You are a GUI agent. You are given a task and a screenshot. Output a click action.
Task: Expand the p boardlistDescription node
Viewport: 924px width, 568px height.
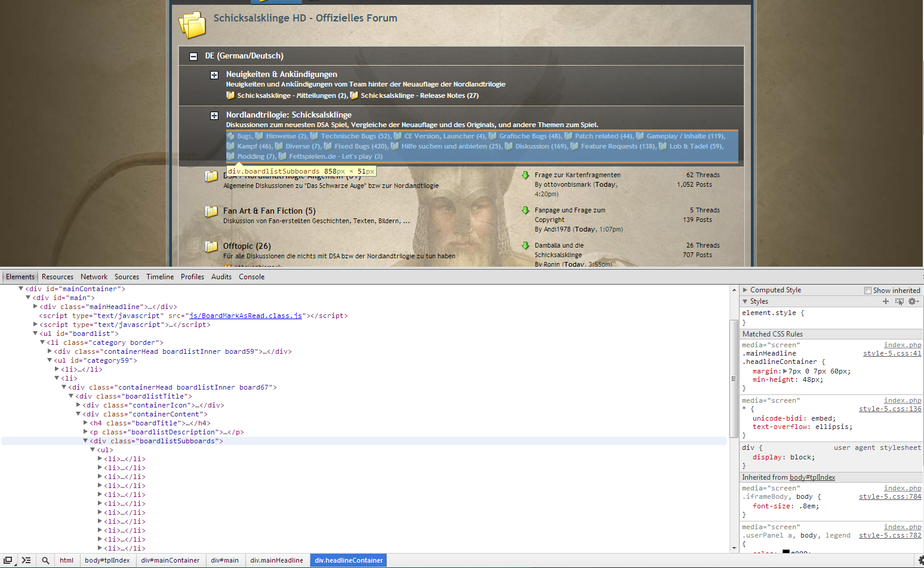tap(85, 432)
